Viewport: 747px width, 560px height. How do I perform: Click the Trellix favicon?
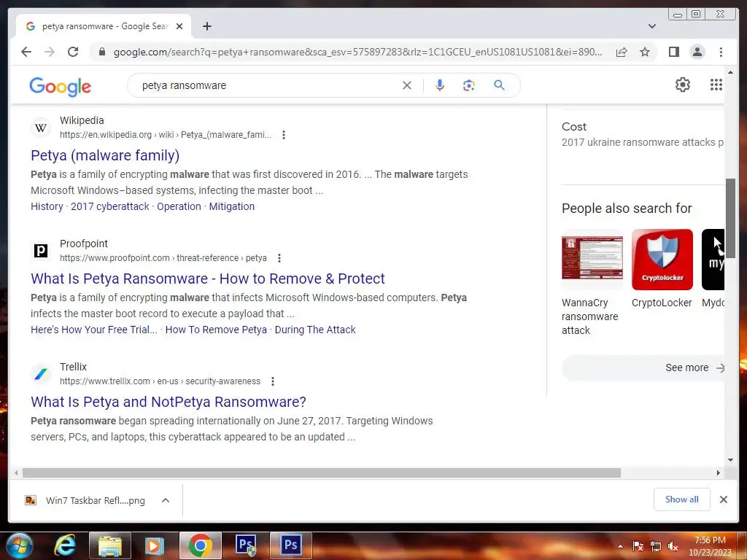(41, 374)
